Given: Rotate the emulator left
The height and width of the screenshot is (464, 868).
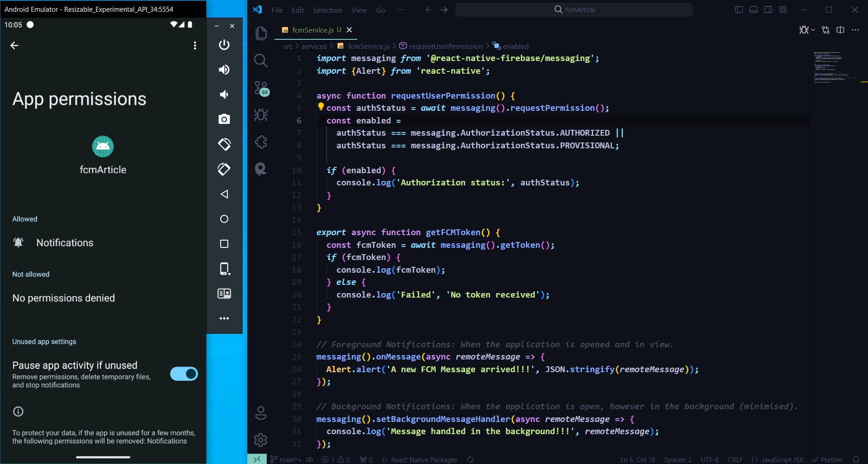Looking at the screenshot, I should [224, 144].
